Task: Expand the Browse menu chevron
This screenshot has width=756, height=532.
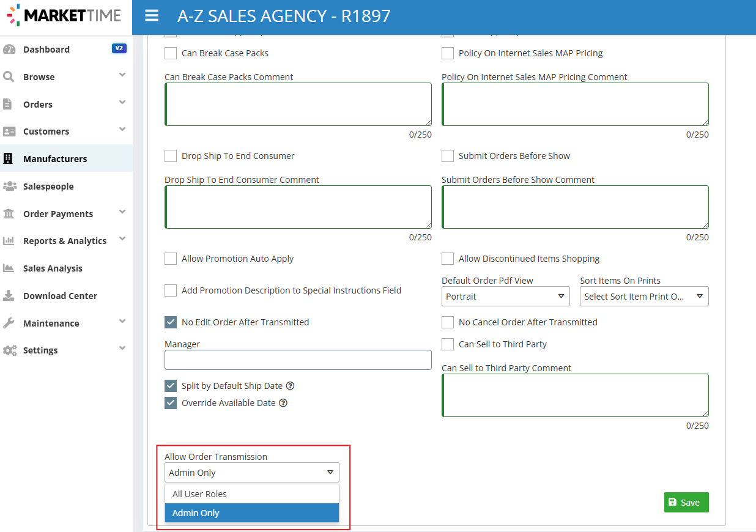Action: 122,75
